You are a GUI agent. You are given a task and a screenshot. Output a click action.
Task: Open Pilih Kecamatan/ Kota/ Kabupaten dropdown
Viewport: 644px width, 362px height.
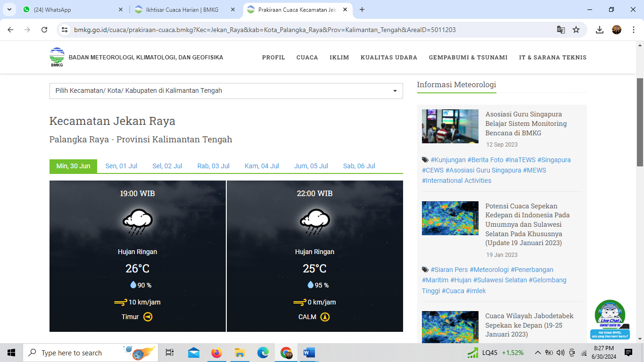226,91
